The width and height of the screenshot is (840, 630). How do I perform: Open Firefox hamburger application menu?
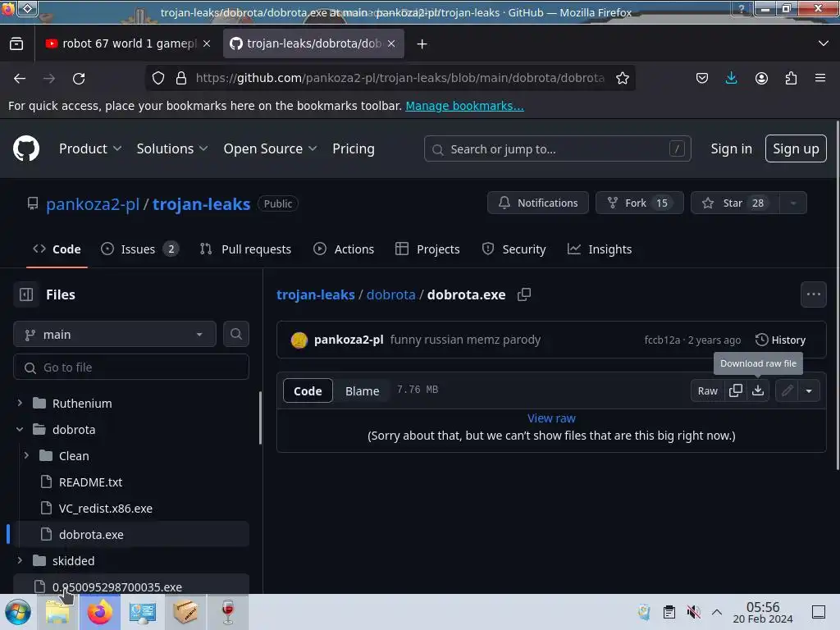pos(819,78)
